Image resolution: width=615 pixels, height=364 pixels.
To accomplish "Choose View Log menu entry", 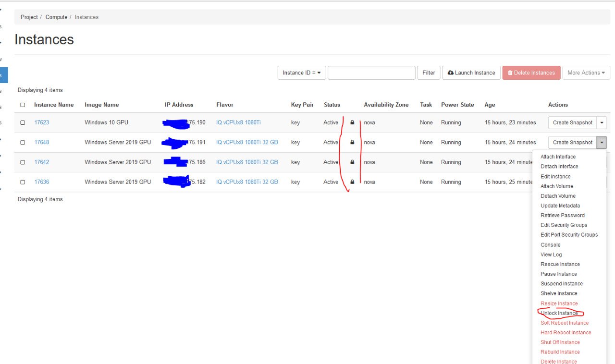I will tap(551, 255).
